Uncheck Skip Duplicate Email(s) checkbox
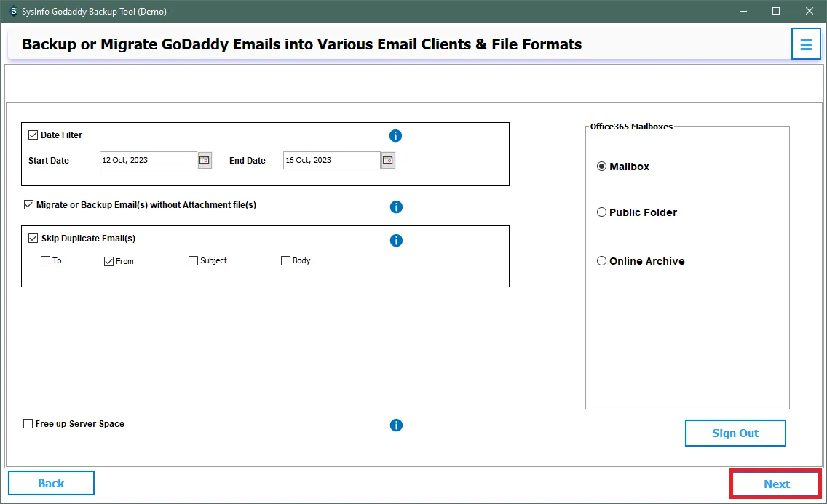Viewport: 827px width, 504px height. click(33, 238)
